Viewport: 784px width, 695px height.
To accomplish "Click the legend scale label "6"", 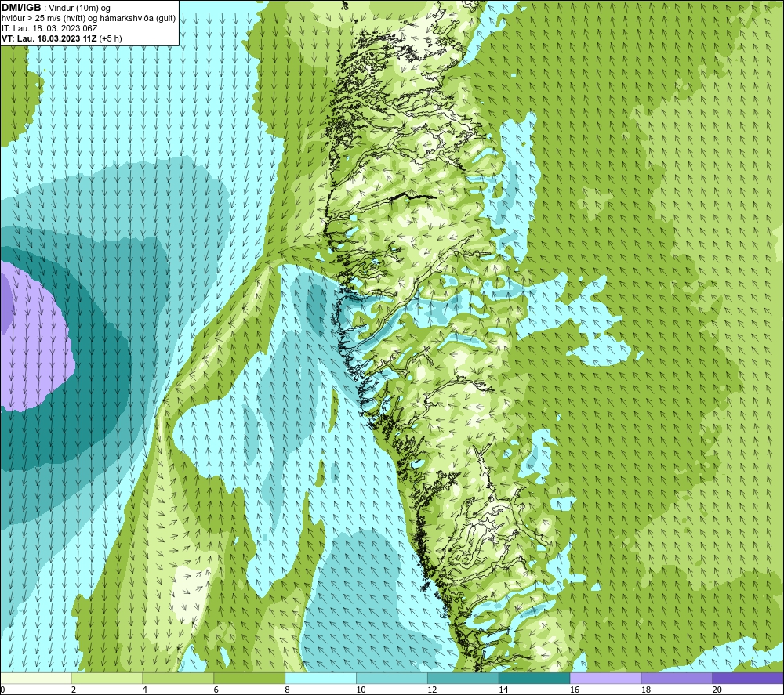I will coord(216,690).
